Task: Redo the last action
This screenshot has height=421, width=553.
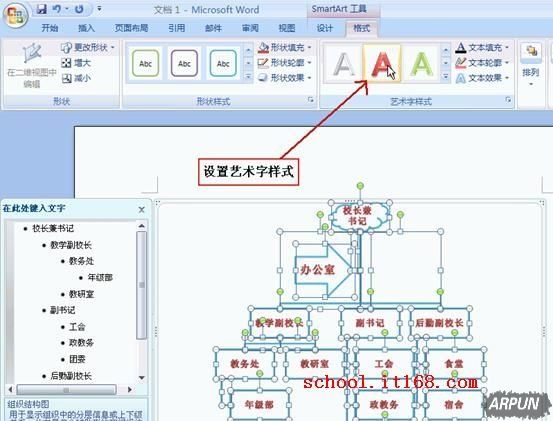Action: coord(79,10)
